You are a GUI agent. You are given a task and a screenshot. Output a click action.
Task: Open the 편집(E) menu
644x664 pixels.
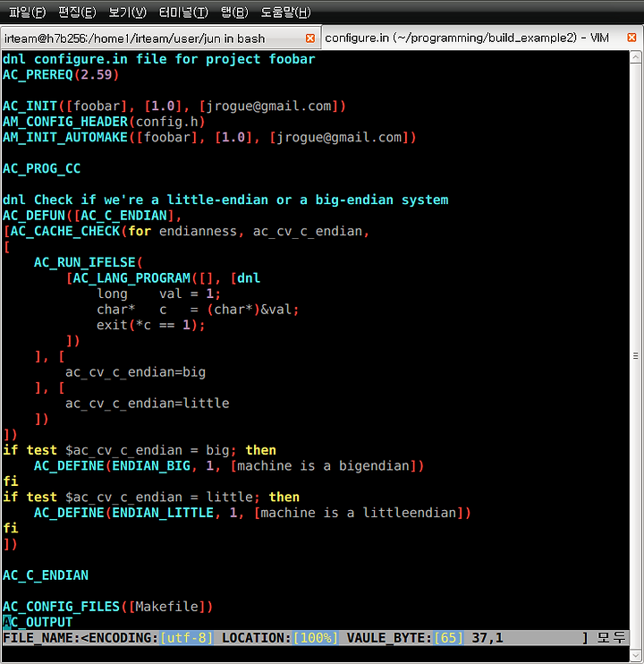[77, 13]
